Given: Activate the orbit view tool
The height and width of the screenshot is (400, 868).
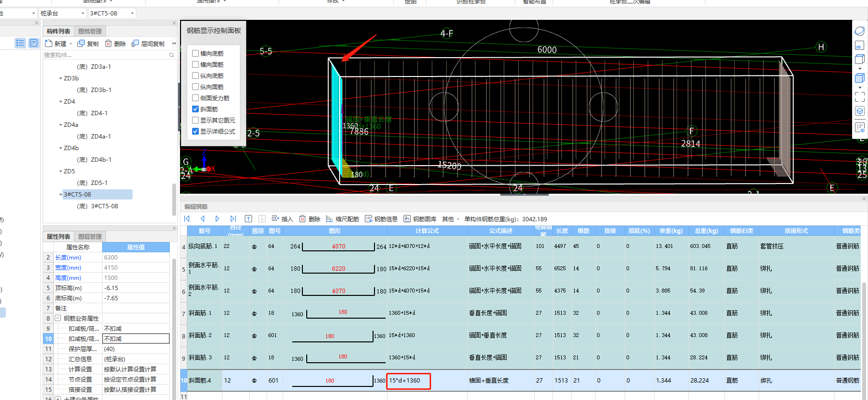Looking at the screenshot, I should (860, 31).
